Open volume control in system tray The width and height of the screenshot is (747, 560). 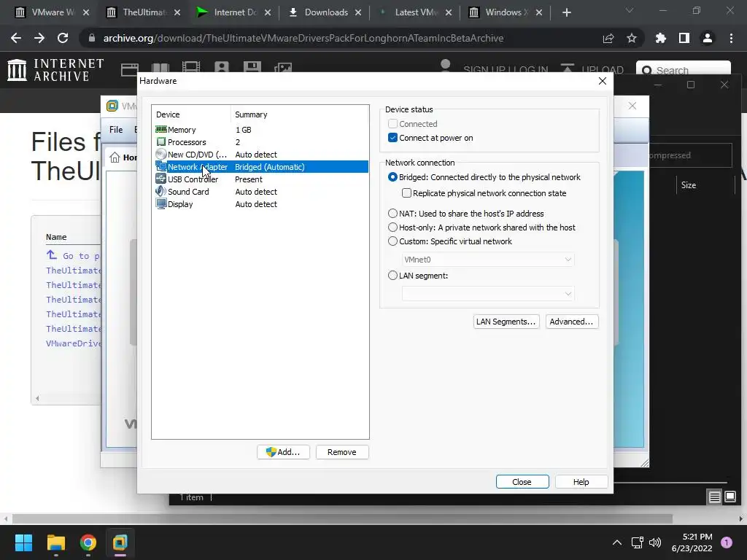pos(656,542)
